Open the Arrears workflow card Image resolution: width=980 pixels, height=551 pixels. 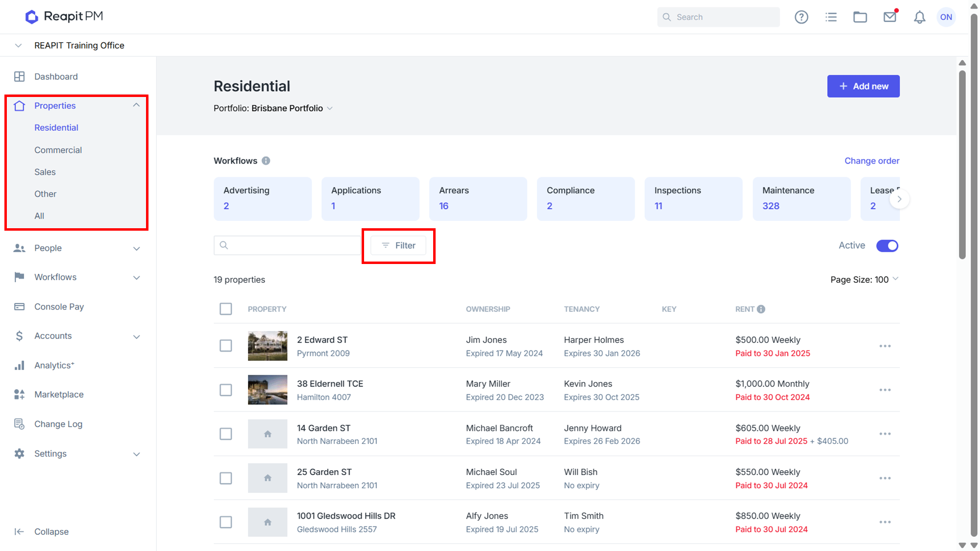point(478,198)
